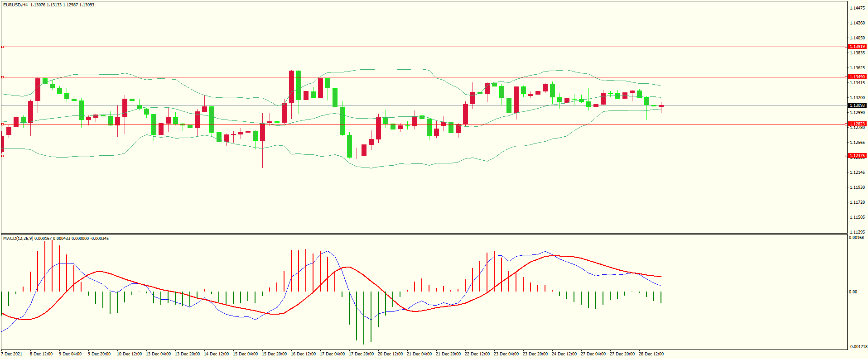Select left anchor point of the 1.12375 line
Screen dimensions: 868x359
[x=2, y=156]
